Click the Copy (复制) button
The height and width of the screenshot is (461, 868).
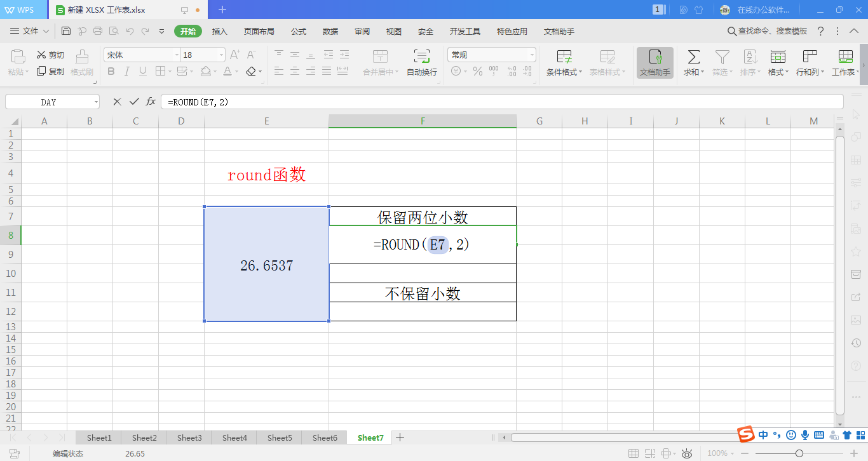50,72
